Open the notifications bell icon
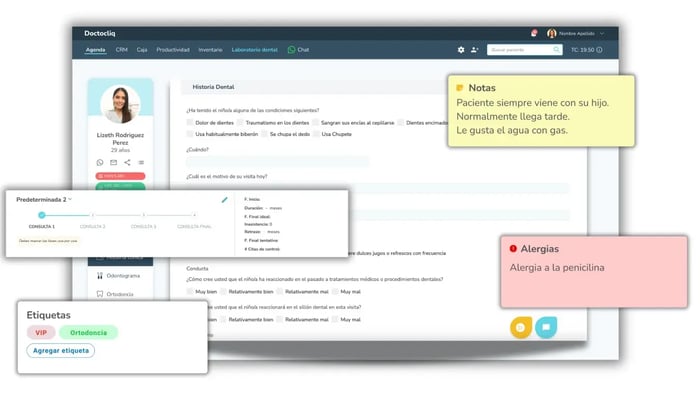Image resolution: width=700 pixels, height=393 pixels. coord(534,33)
